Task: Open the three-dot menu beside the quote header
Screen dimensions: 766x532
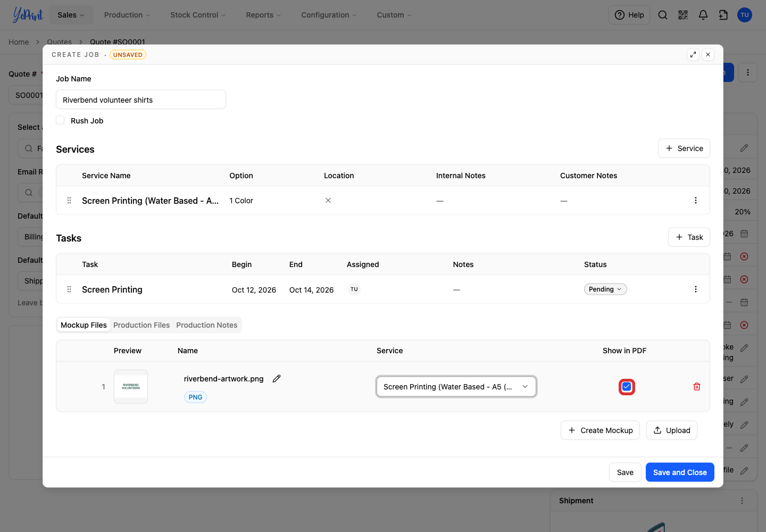Action: coord(748,72)
